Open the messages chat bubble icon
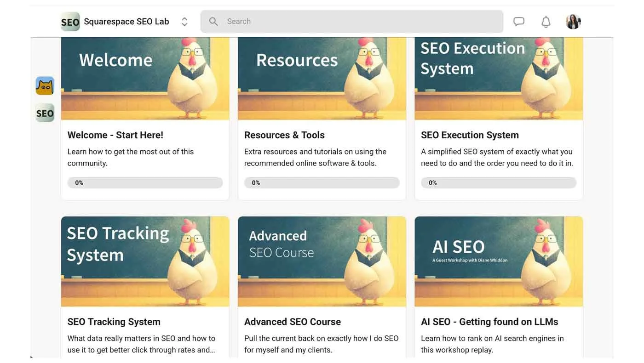This screenshot has height=363, width=644. click(x=518, y=21)
